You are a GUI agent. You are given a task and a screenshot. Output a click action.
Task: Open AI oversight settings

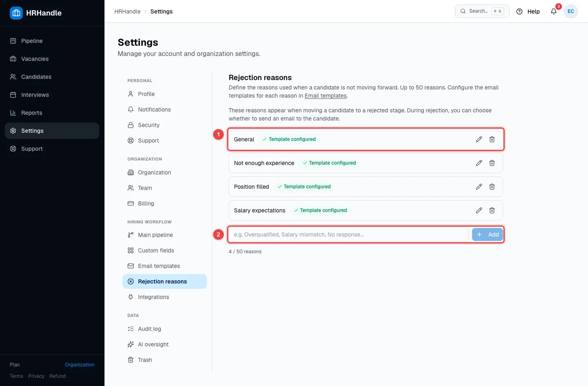(x=165, y=344)
